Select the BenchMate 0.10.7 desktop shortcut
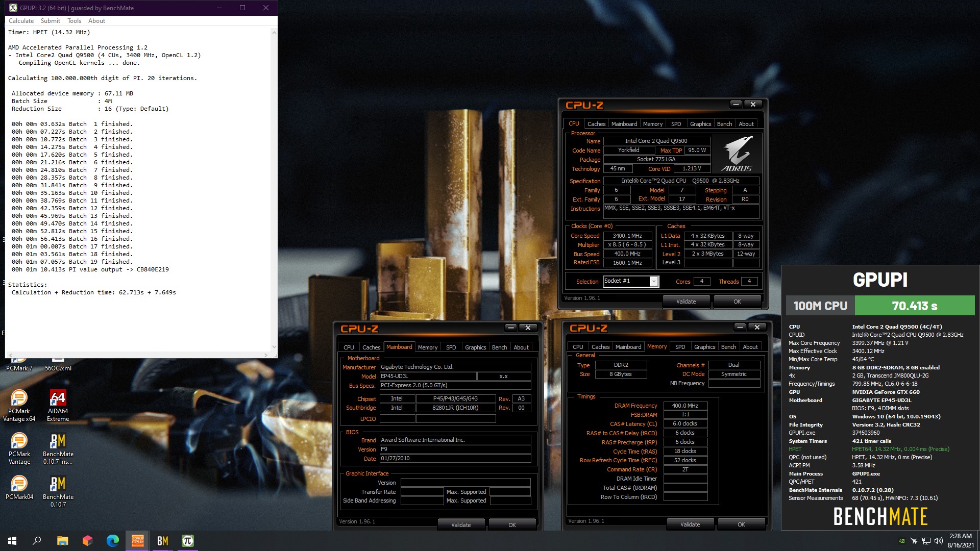Image resolution: width=980 pixels, height=551 pixels. tap(58, 491)
